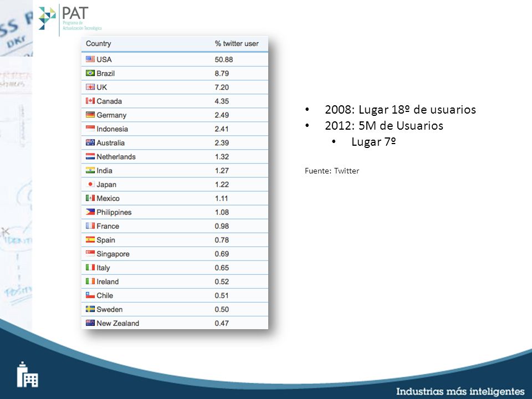Click the Country column header
The height and width of the screenshot is (399, 532).
[x=99, y=44]
